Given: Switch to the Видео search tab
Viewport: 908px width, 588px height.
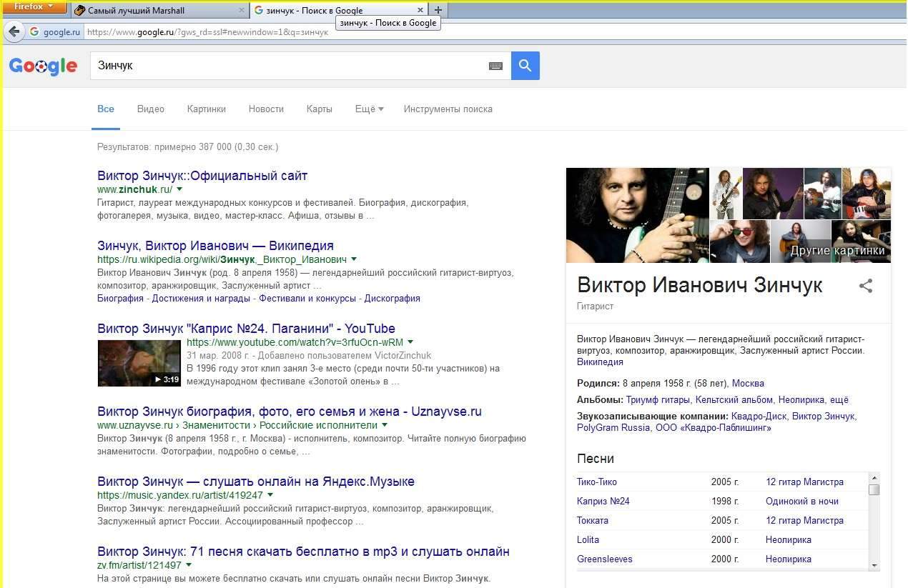Looking at the screenshot, I should 150,109.
